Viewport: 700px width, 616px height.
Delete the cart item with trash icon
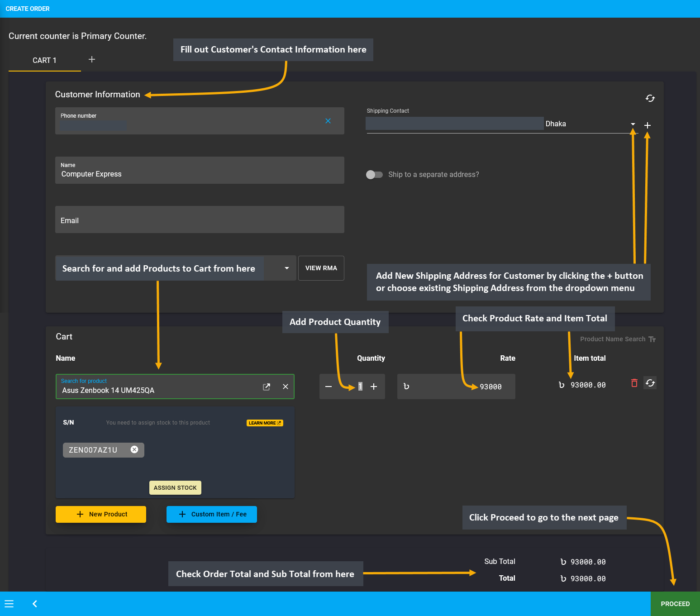[x=634, y=383]
